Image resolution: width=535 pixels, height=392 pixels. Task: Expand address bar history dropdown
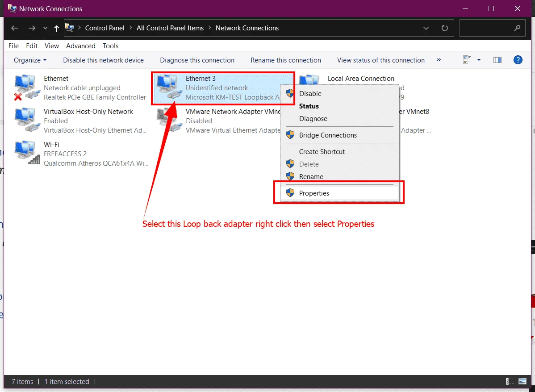coord(426,28)
